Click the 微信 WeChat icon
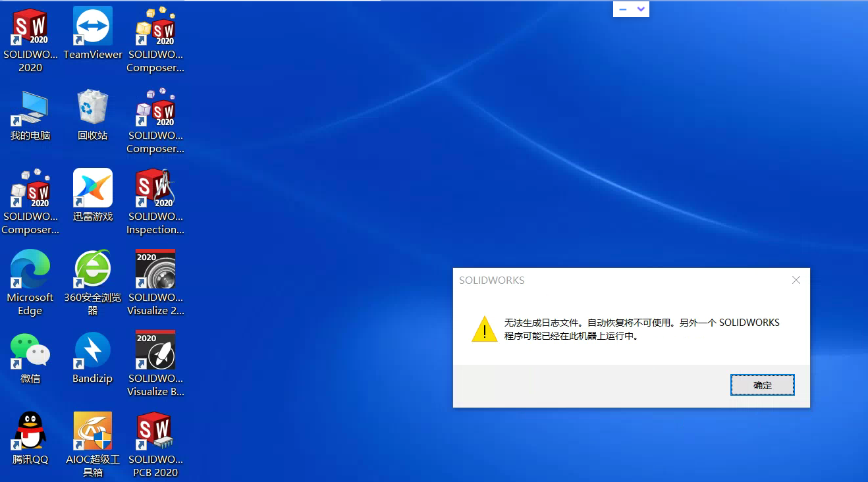This screenshot has height=482, width=868. (30, 350)
